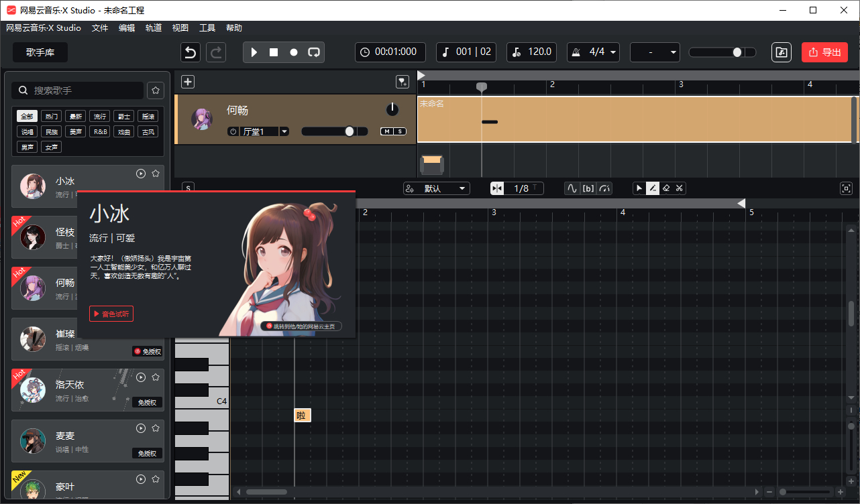Add a new track with the plus icon
This screenshot has width=860, height=504.
188,82
